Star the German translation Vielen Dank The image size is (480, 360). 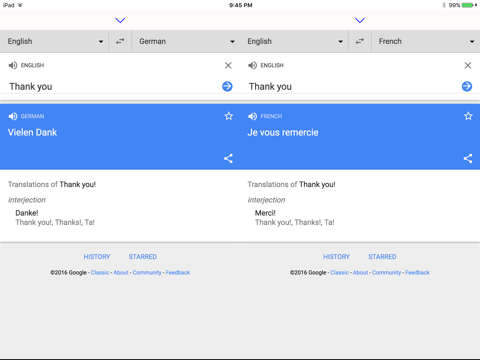[x=229, y=116]
